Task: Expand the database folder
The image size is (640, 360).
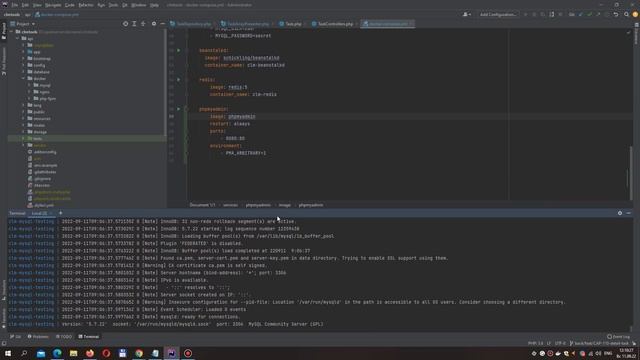Action: point(23,72)
